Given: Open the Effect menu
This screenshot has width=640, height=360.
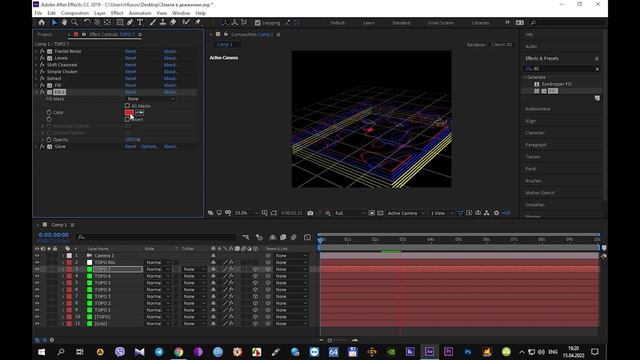Looking at the screenshot, I should (117, 13).
